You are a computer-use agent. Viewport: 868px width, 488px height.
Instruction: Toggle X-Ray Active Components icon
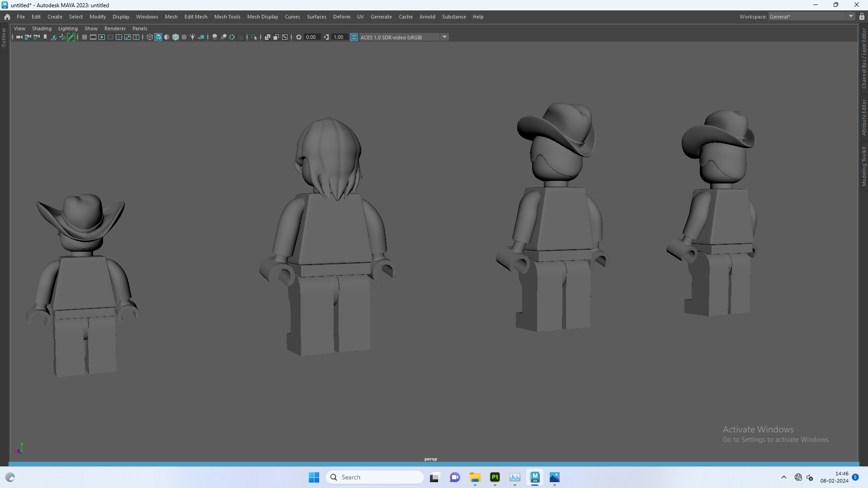[x=276, y=37]
